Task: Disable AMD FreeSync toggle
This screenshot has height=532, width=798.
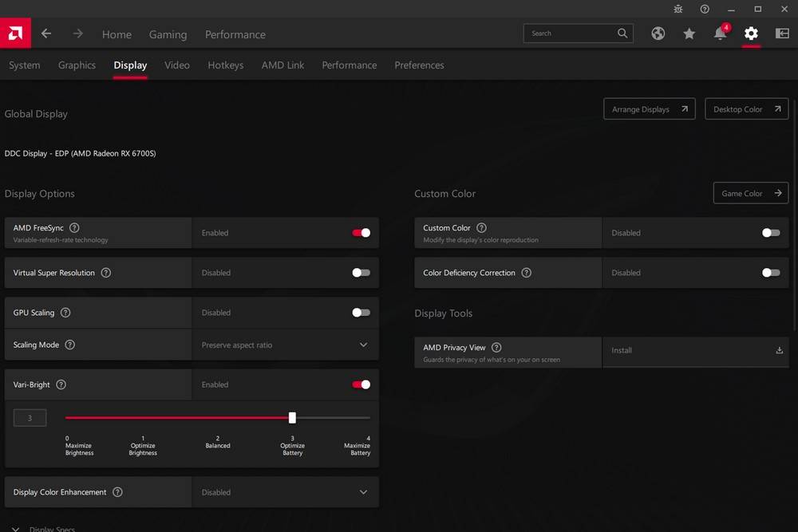Action: (361, 233)
